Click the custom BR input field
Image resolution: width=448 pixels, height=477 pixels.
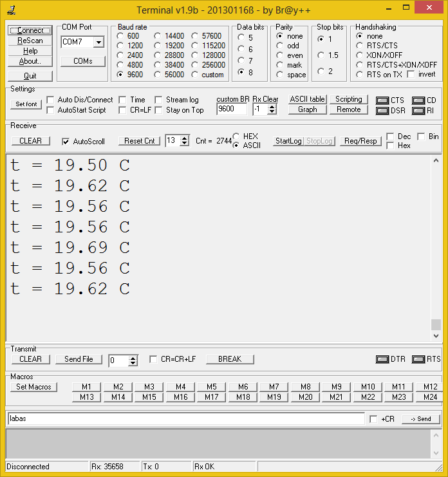(232, 109)
